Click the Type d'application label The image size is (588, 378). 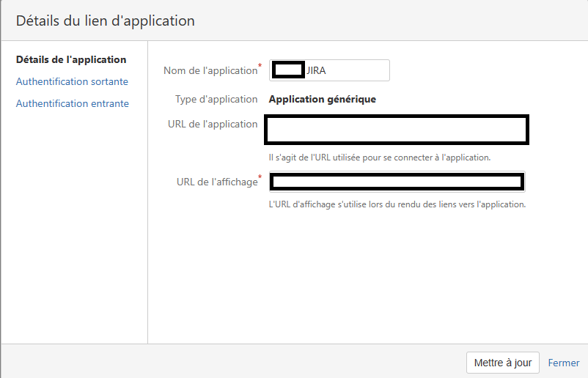[216, 100]
